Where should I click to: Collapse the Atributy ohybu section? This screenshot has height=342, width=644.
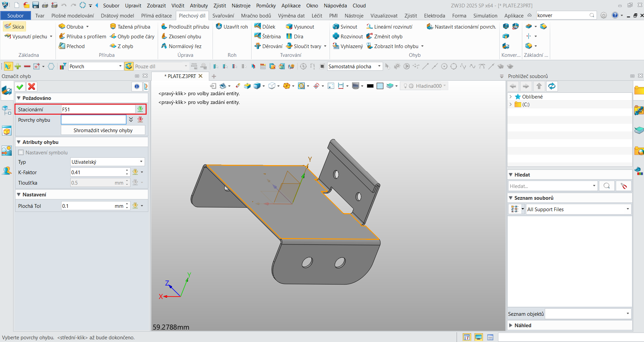[x=19, y=142]
